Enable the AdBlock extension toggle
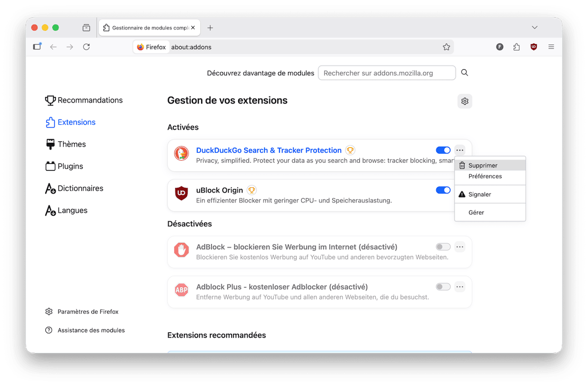The image size is (588, 387). click(x=443, y=247)
